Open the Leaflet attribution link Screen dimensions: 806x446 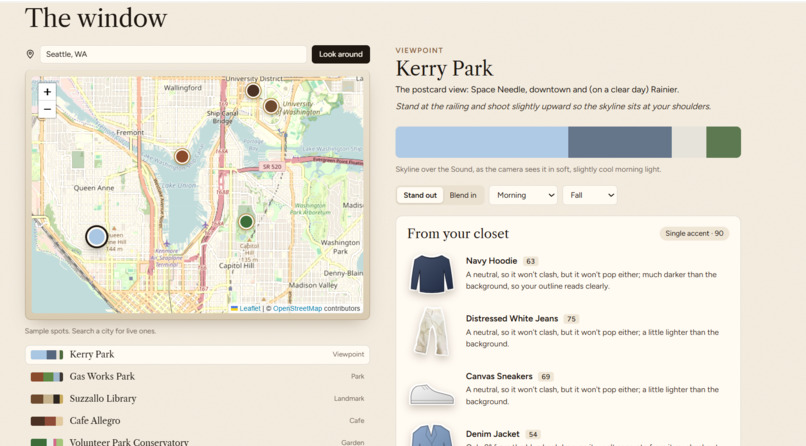(250, 308)
